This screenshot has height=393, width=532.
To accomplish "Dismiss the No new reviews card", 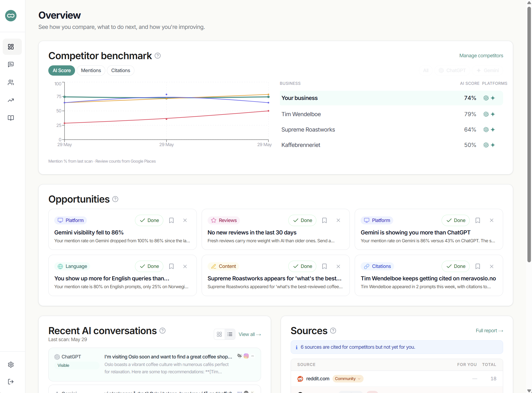I will click(x=338, y=220).
